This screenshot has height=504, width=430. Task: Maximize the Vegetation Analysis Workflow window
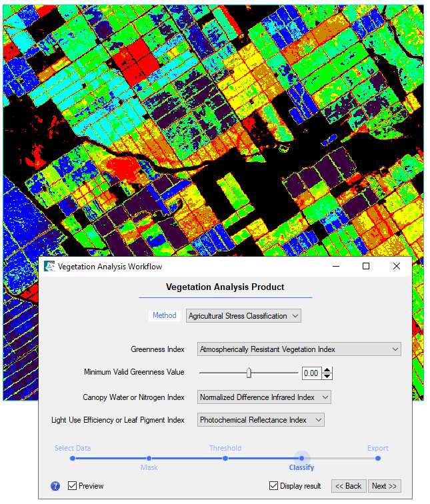(x=365, y=267)
